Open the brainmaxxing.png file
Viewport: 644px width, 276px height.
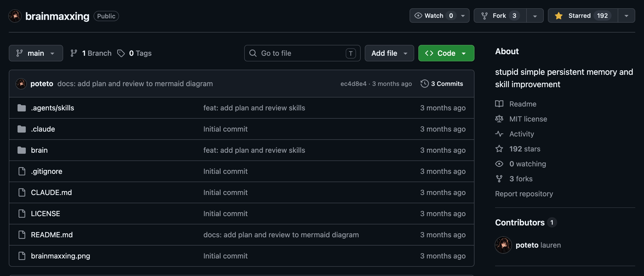[x=61, y=256]
